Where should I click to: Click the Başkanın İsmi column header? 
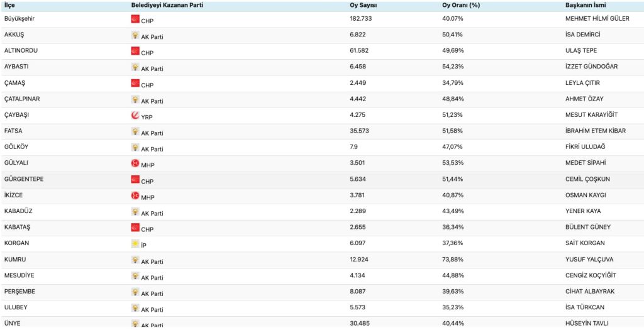point(587,5)
